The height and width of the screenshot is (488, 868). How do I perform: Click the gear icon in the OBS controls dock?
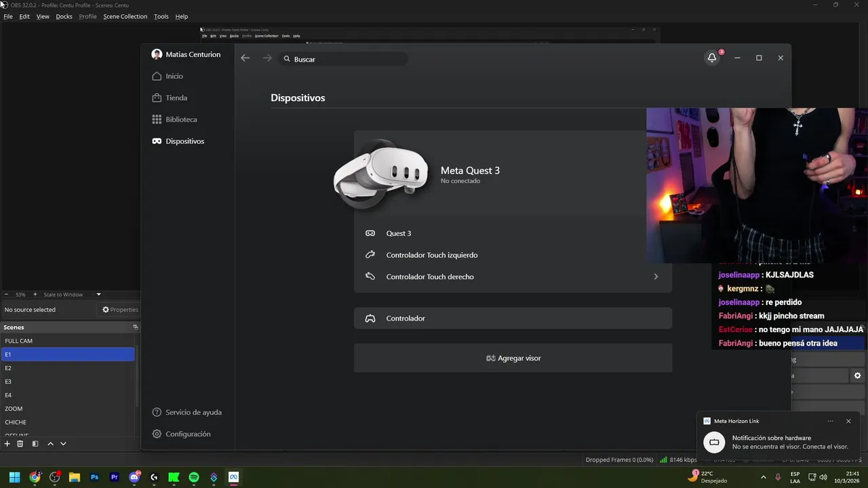(x=858, y=375)
